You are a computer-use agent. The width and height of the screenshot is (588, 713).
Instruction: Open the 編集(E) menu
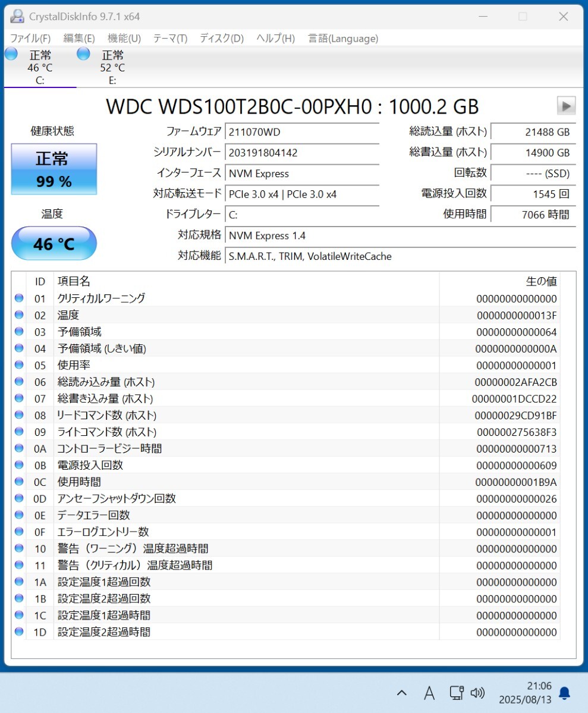pyautogui.click(x=79, y=39)
